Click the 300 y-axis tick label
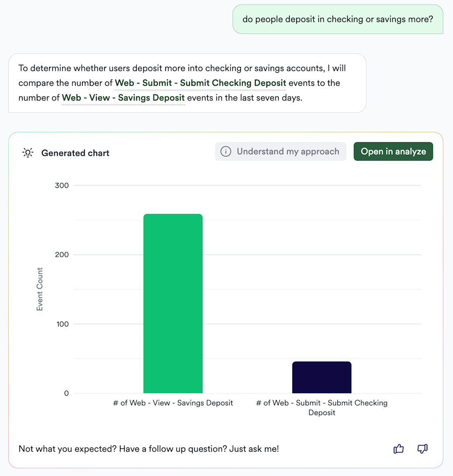Viewport: 453px width, 476px height. (x=62, y=185)
